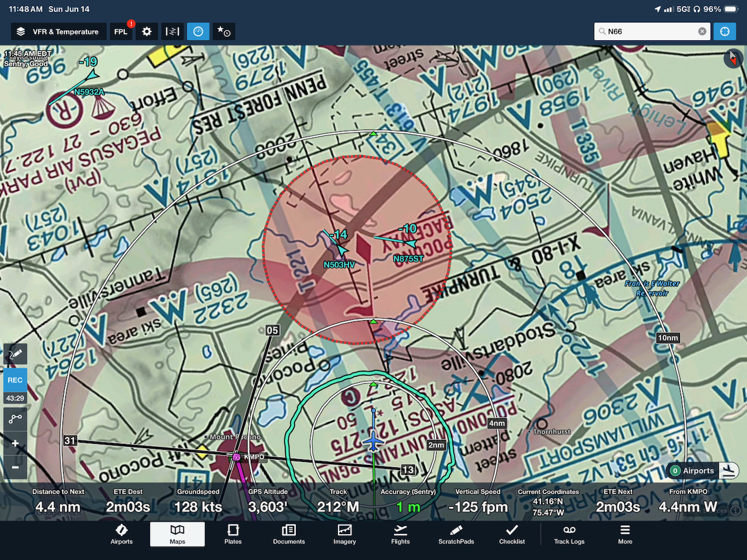Tap the Thornhurst town label
This screenshot has height=560, width=747.
tap(551, 432)
